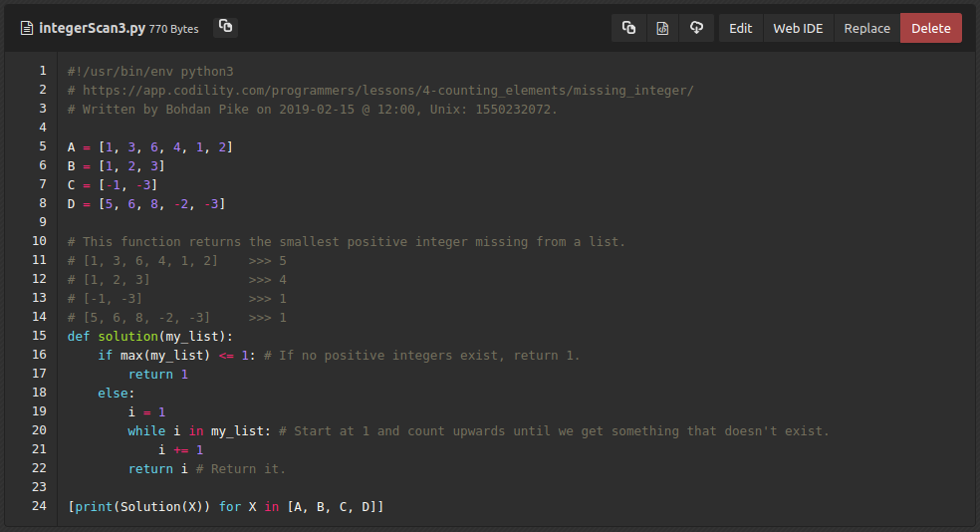Delete the integerScan3.py file

[x=930, y=28]
